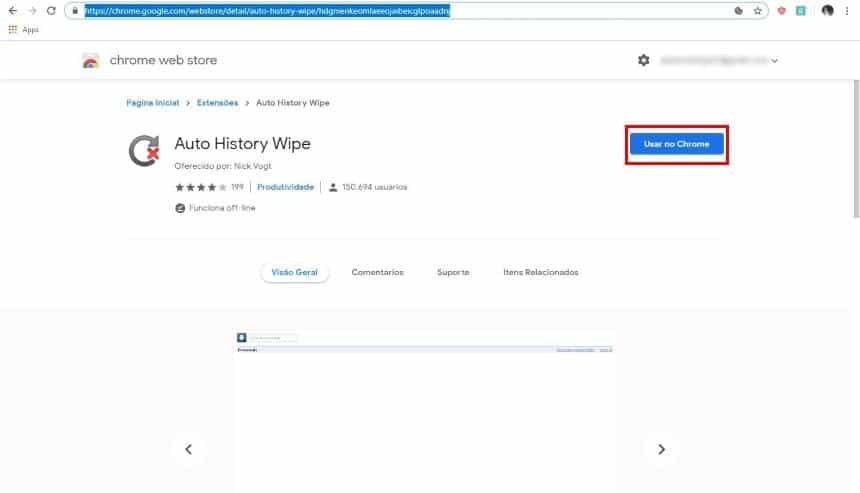Click the page vertical scrollbar
This screenshot has height=493, width=860.
coord(856,149)
